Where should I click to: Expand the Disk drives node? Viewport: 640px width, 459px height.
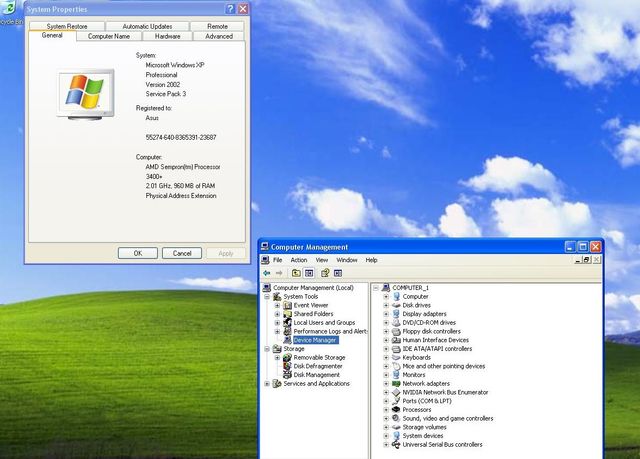tap(386, 305)
